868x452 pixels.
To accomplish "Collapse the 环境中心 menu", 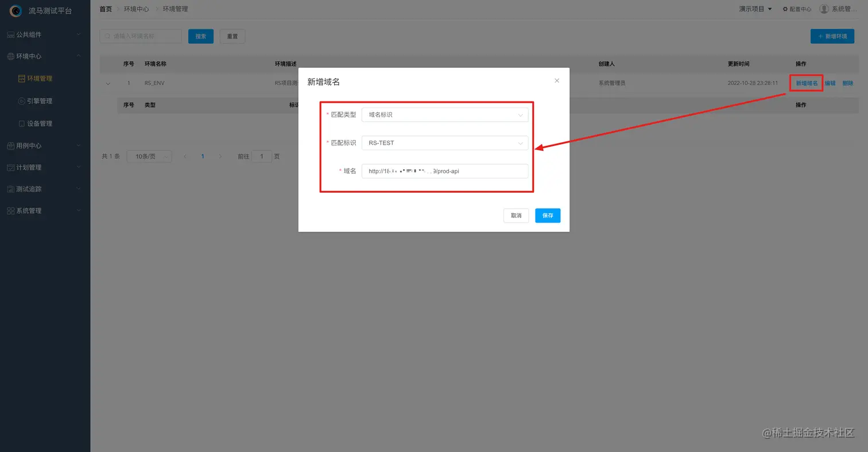I will pyautogui.click(x=79, y=56).
